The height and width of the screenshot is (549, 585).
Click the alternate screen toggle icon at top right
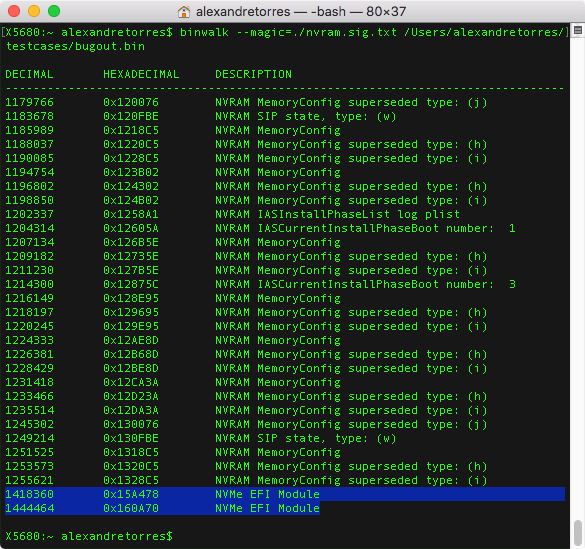(x=578, y=31)
